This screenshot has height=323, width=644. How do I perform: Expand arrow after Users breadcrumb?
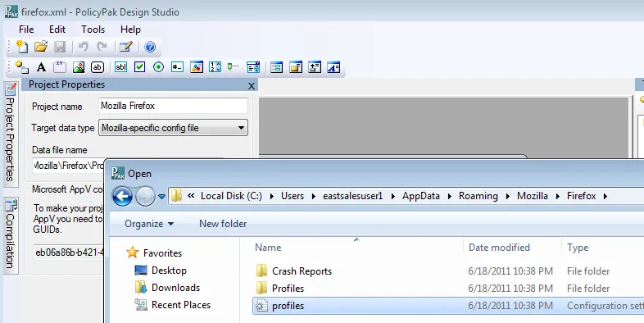click(x=313, y=197)
